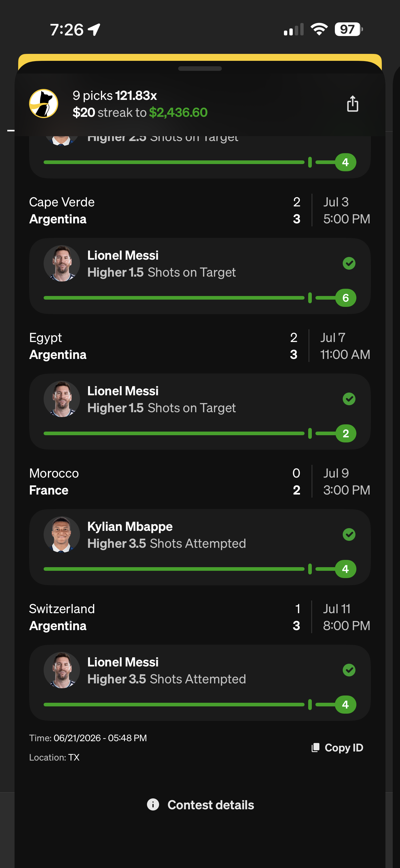Tap the sheet's drag handle to collapse it
Image resolution: width=400 pixels, height=868 pixels.
tap(200, 68)
